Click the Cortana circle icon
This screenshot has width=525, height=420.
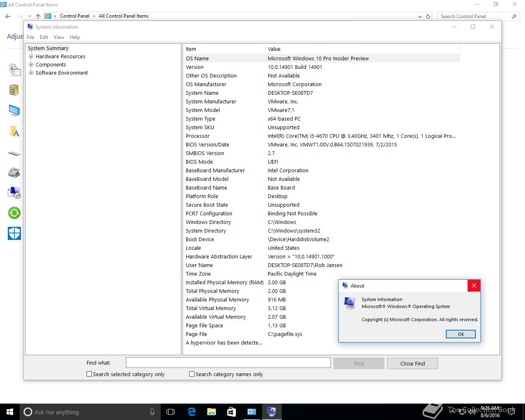28,412
